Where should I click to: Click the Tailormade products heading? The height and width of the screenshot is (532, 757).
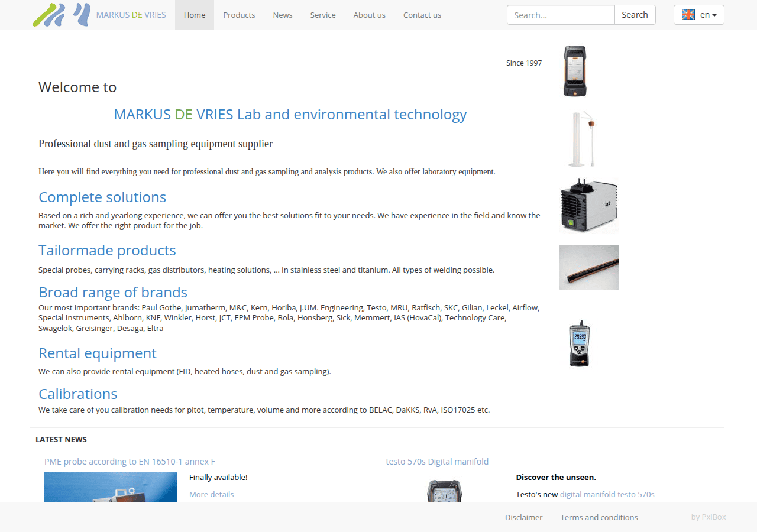pos(107,250)
